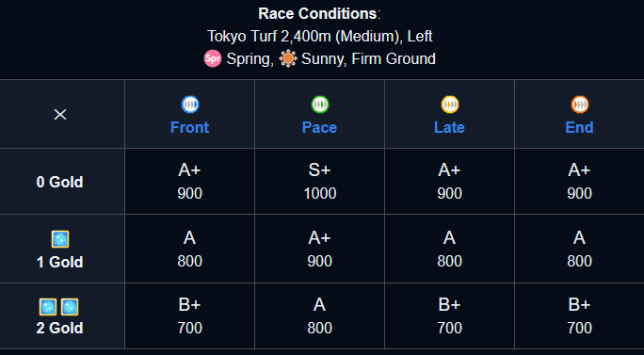Open the Front strategy link

tap(190, 127)
